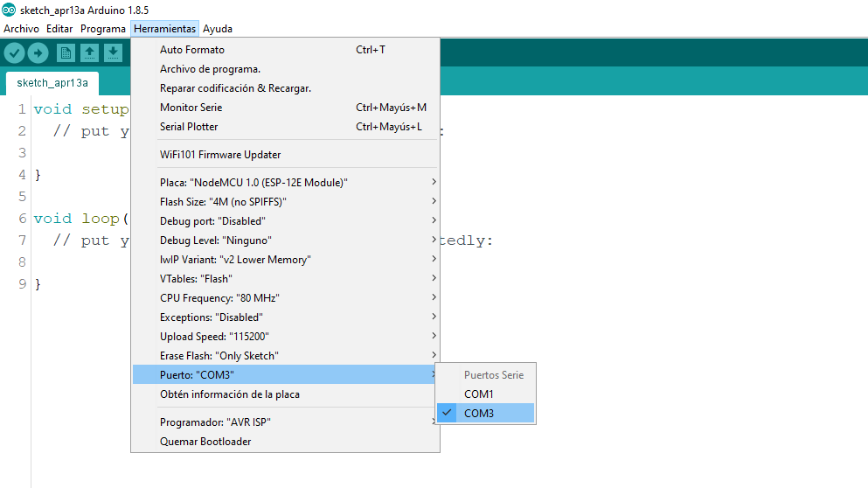Expand the Exceptions Disabled submenu
Screen dimensions: 868x488
click(285, 317)
